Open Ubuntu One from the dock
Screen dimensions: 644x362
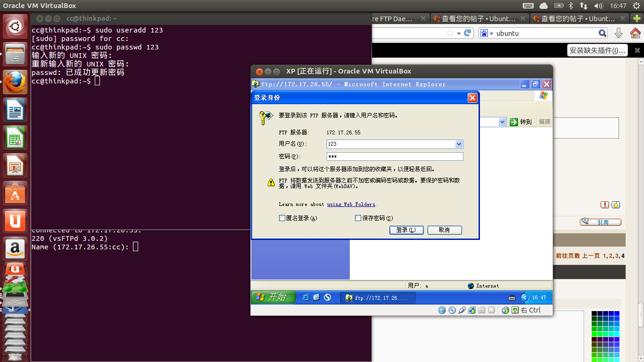[x=15, y=221]
